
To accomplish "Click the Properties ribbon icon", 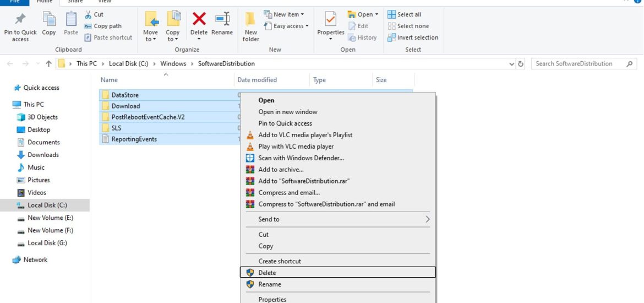I will pyautogui.click(x=331, y=20).
